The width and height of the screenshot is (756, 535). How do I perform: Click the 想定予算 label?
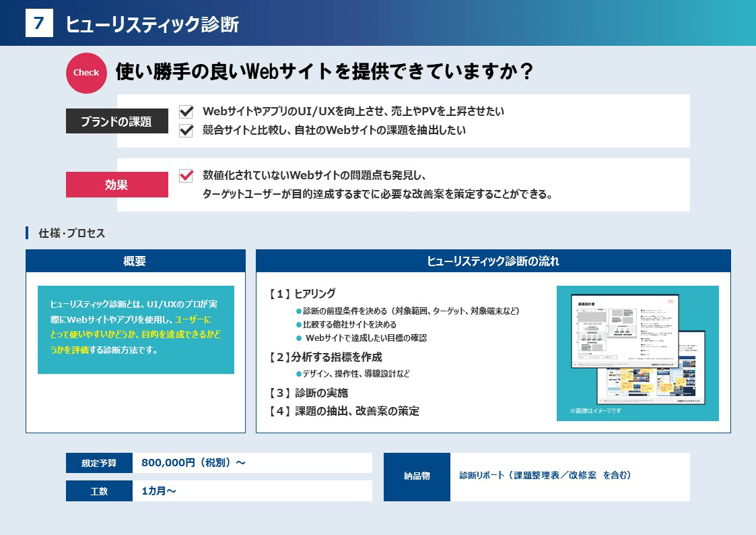click(99, 463)
